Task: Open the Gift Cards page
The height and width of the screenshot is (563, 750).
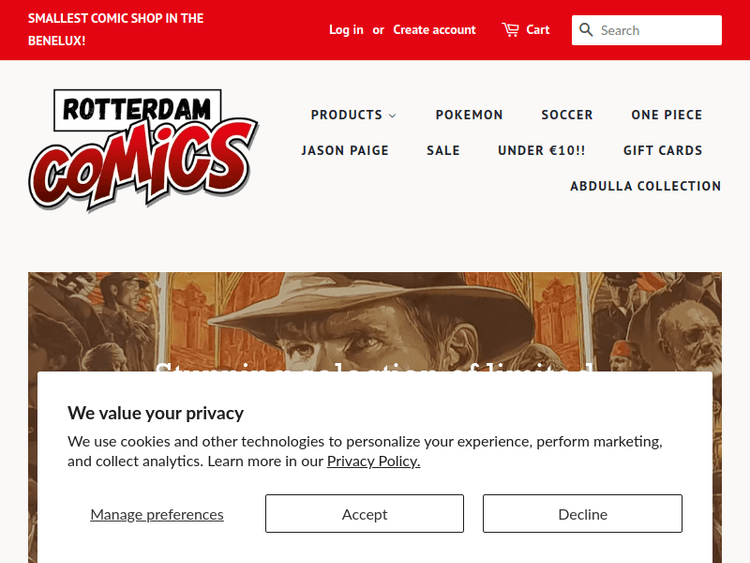Action: pos(662,150)
